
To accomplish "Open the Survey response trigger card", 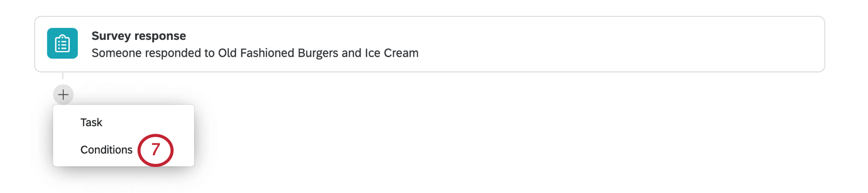I will (429, 44).
